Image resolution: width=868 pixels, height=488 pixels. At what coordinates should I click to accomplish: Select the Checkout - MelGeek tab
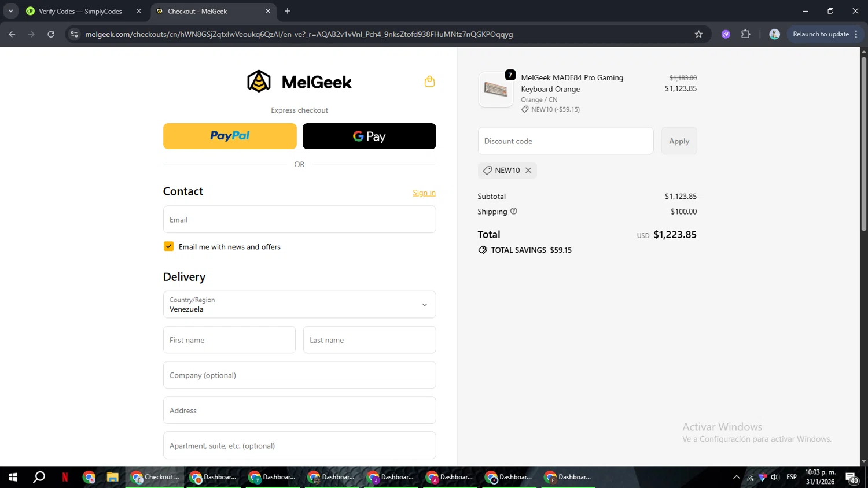point(214,11)
